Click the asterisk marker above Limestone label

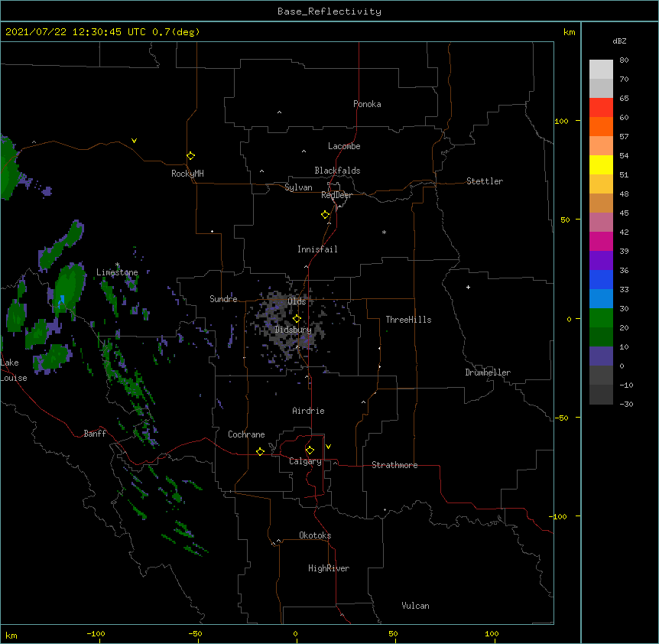click(117, 265)
